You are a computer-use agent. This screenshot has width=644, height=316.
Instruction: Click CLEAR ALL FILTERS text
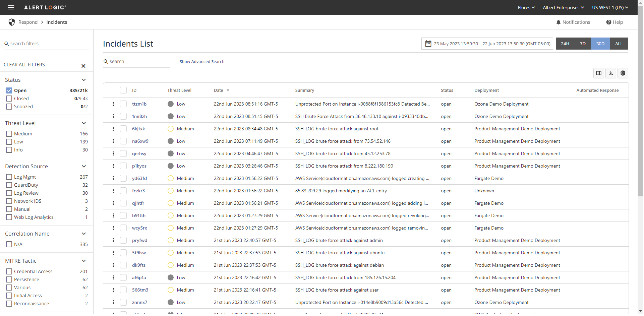[24, 65]
